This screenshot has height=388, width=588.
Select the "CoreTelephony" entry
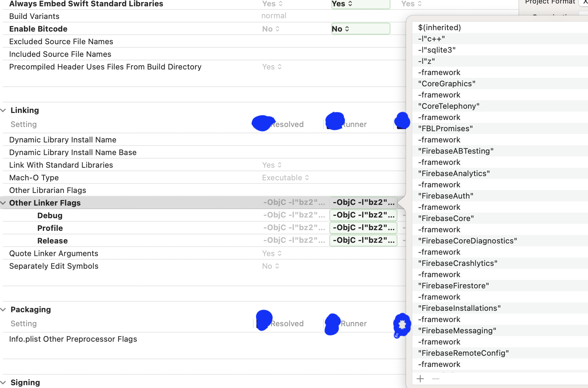pos(500,106)
